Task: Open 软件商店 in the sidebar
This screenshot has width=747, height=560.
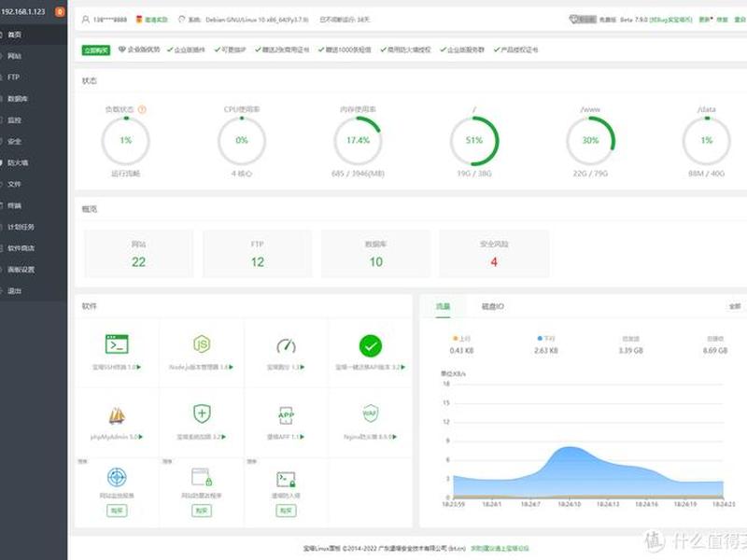Action: click(x=34, y=248)
